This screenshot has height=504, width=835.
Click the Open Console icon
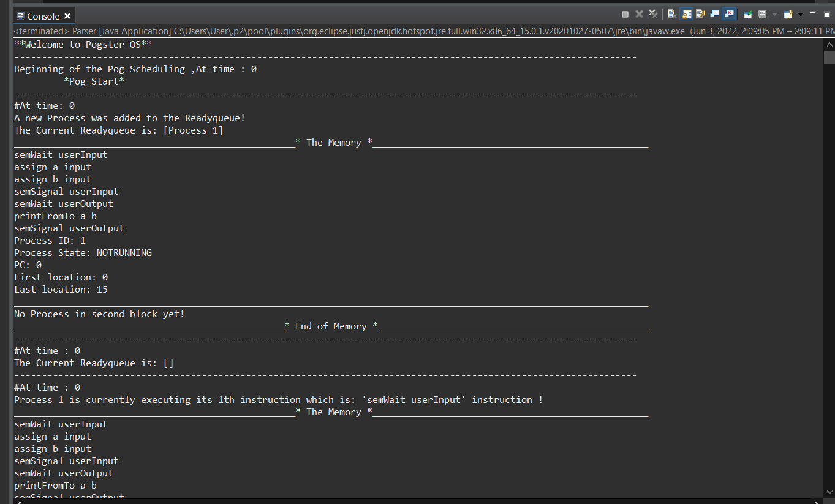point(788,14)
